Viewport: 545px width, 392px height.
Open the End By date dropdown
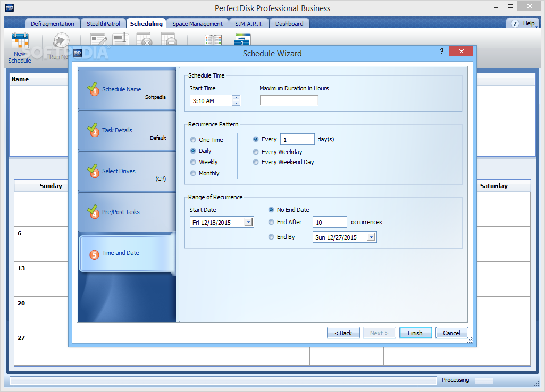pyautogui.click(x=371, y=237)
